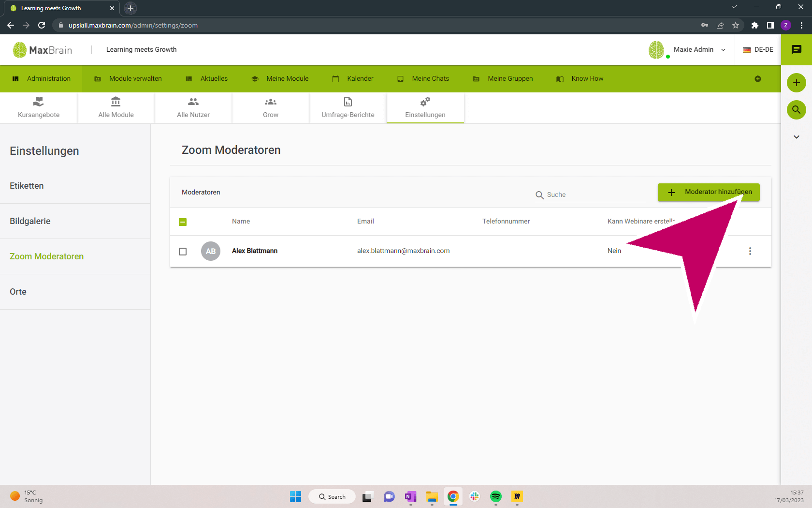Image resolution: width=812 pixels, height=508 pixels.
Task: Click Moderator hinzufügen button
Action: 709,192
